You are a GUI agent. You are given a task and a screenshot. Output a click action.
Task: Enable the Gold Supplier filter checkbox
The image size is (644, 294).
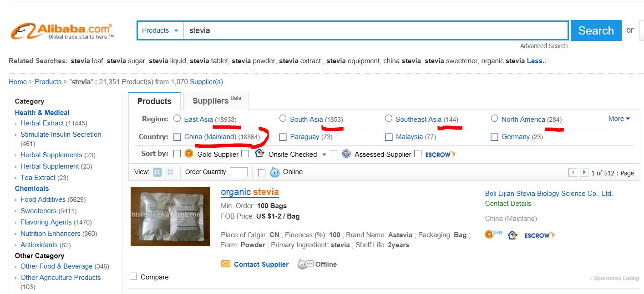pyautogui.click(x=177, y=154)
